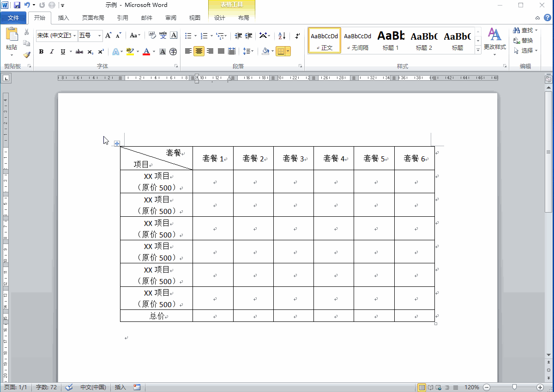Viewport: 554px width, 392px height.
Task: Switch to the 插入 ribbon tab
Action: (64, 18)
